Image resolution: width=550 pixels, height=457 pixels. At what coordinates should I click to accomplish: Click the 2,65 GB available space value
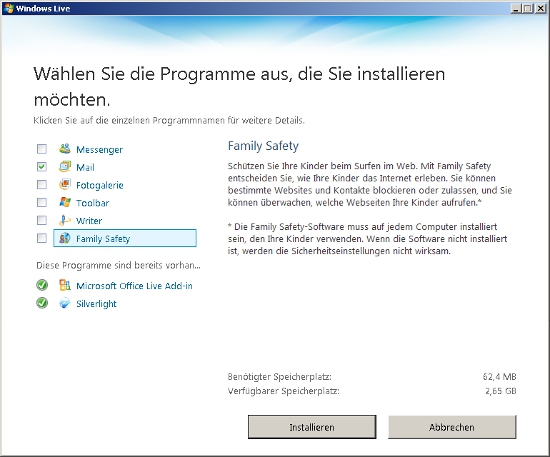(501, 391)
